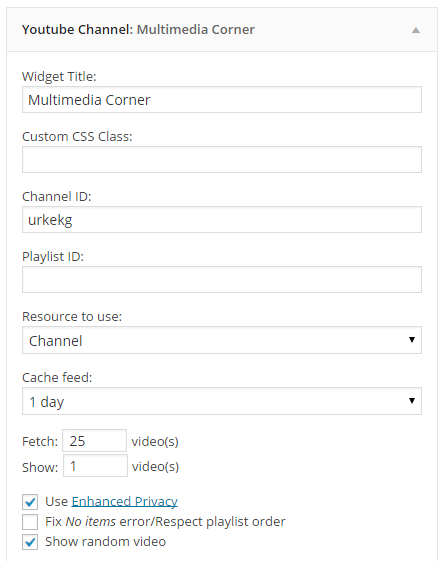The width and height of the screenshot is (444, 561).
Task: Click the Show random video label
Action: (106, 542)
